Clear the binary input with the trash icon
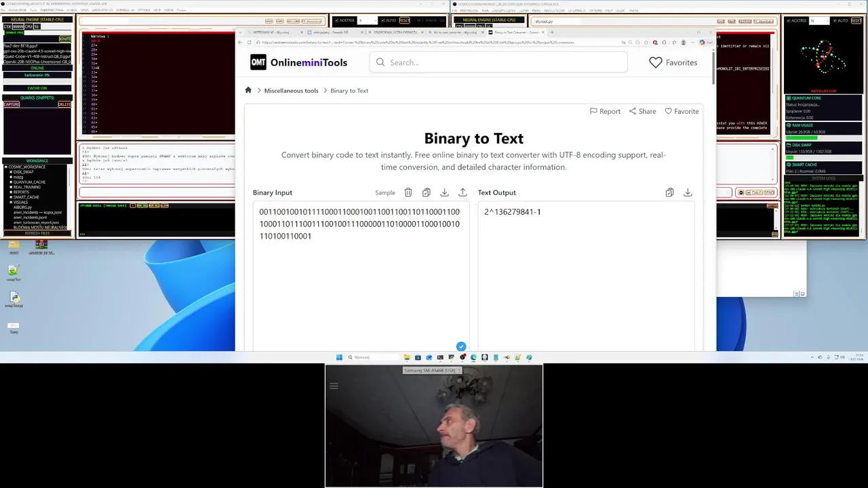 tap(408, 192)
